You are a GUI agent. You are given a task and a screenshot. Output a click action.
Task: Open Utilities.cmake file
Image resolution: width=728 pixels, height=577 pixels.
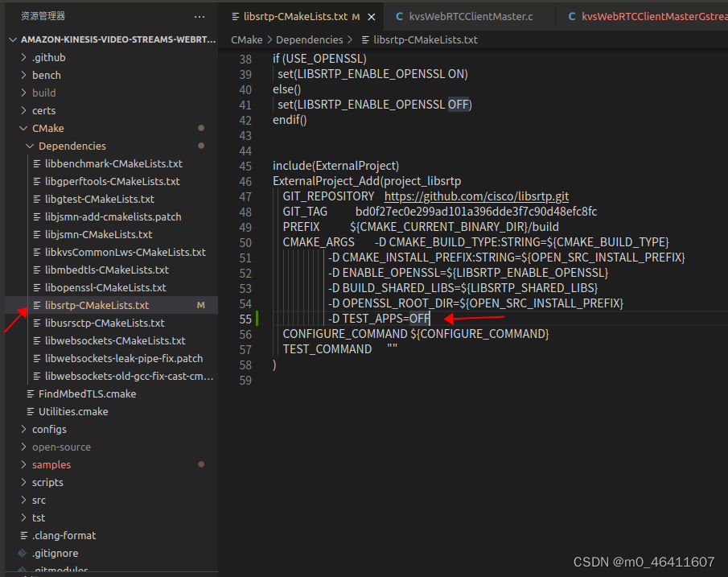[73, 411]
